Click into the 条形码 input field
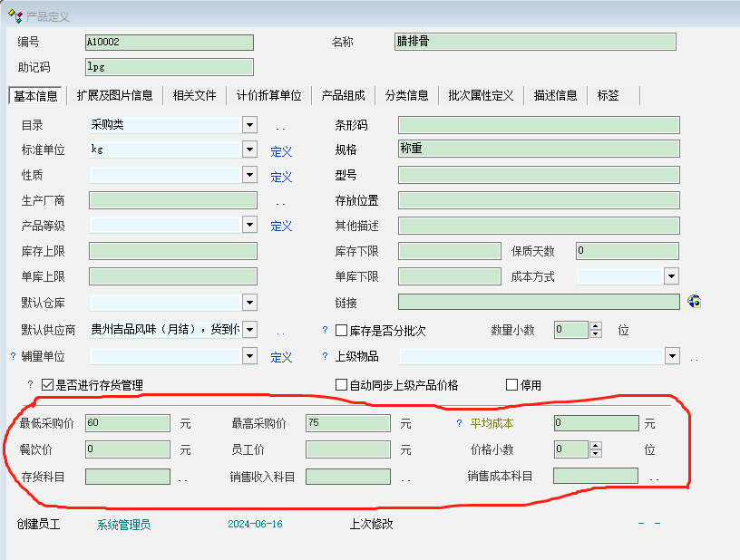 [538, 125]
